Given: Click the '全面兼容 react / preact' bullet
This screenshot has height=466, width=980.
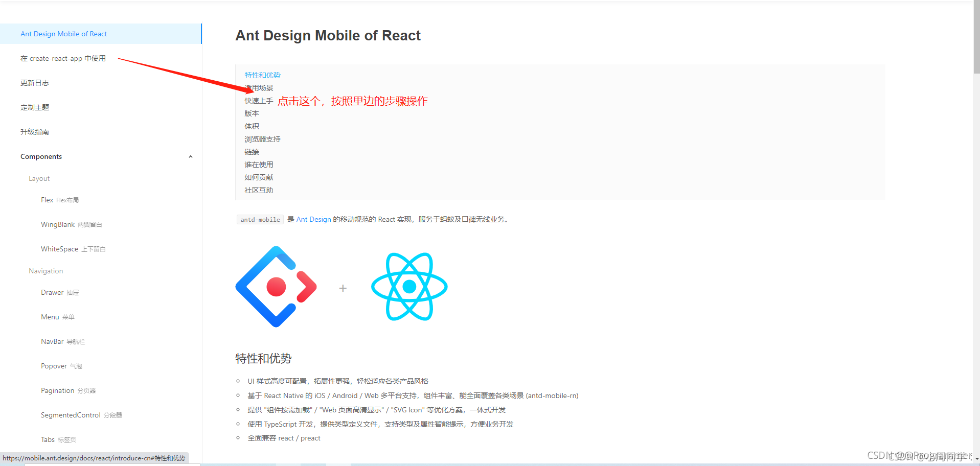Looking at the screenshot, I should 284,438.
